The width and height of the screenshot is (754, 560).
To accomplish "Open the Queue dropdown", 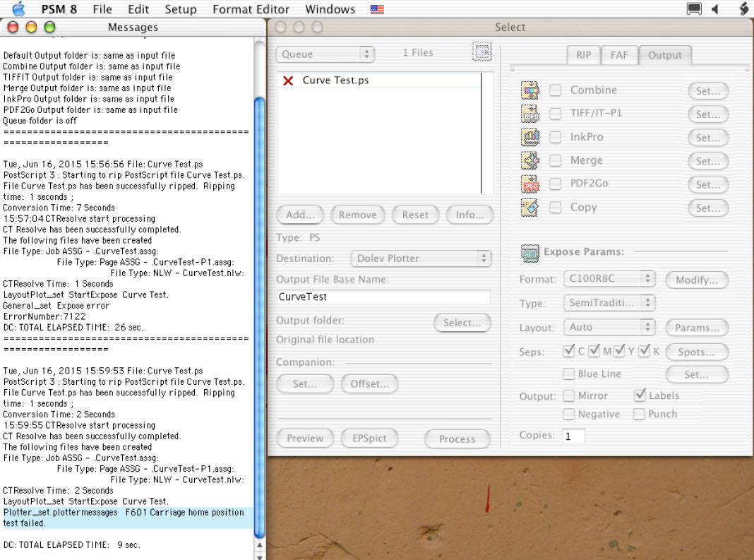I will [325, 54].
